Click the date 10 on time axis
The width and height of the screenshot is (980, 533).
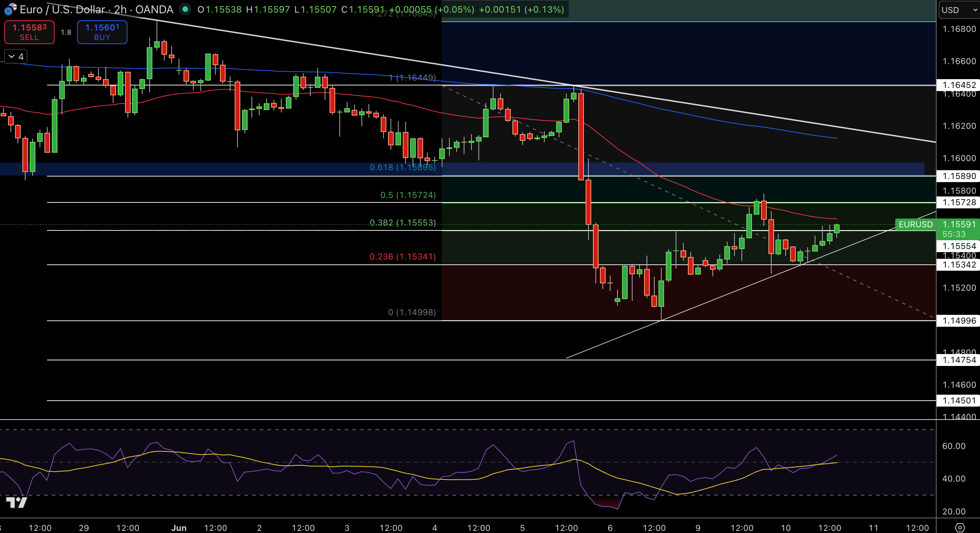point(786,528)
